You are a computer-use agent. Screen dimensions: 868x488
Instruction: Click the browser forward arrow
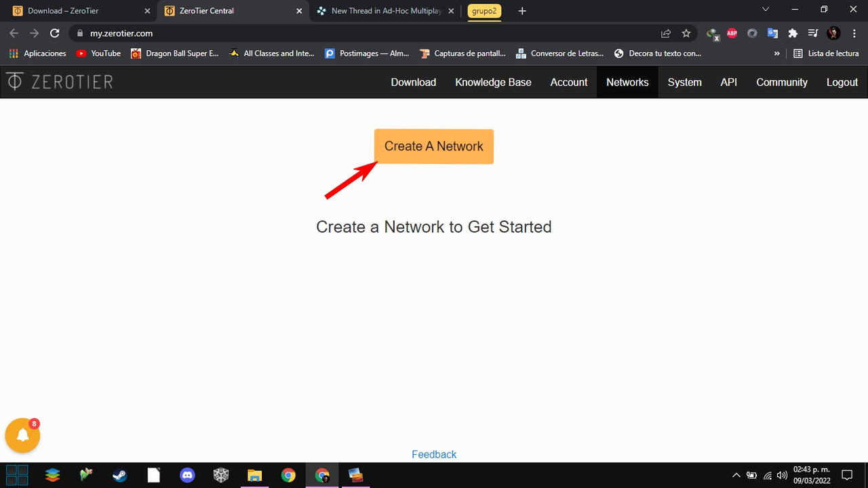(x=35, y=33)
